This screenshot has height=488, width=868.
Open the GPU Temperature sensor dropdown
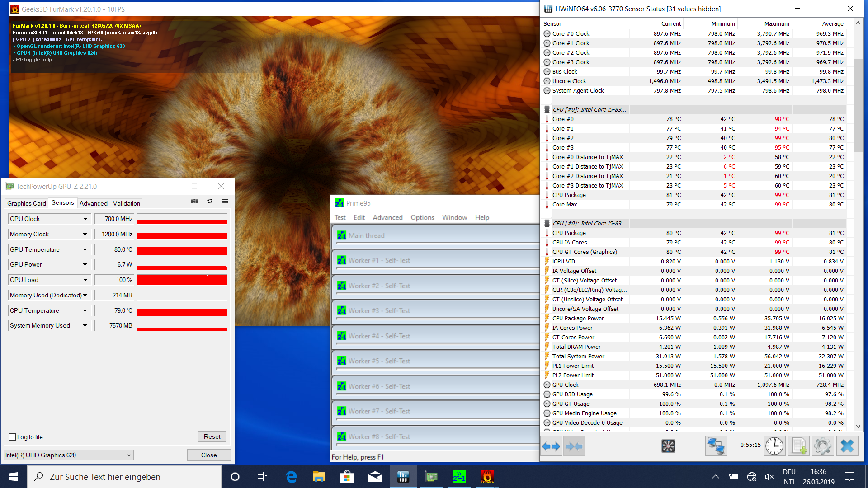85,249
